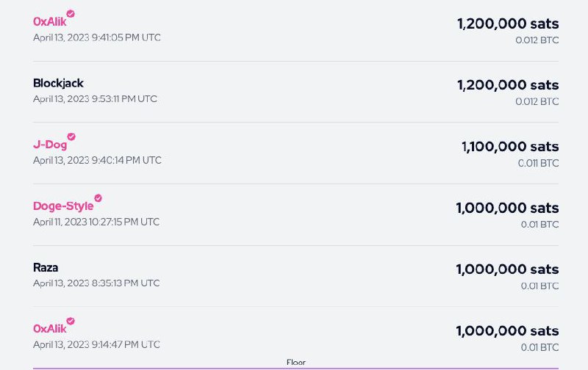Open the 0xAlik link dated 9:14:47 PM
The image size is (588, 370).
(x=49, y=329)
